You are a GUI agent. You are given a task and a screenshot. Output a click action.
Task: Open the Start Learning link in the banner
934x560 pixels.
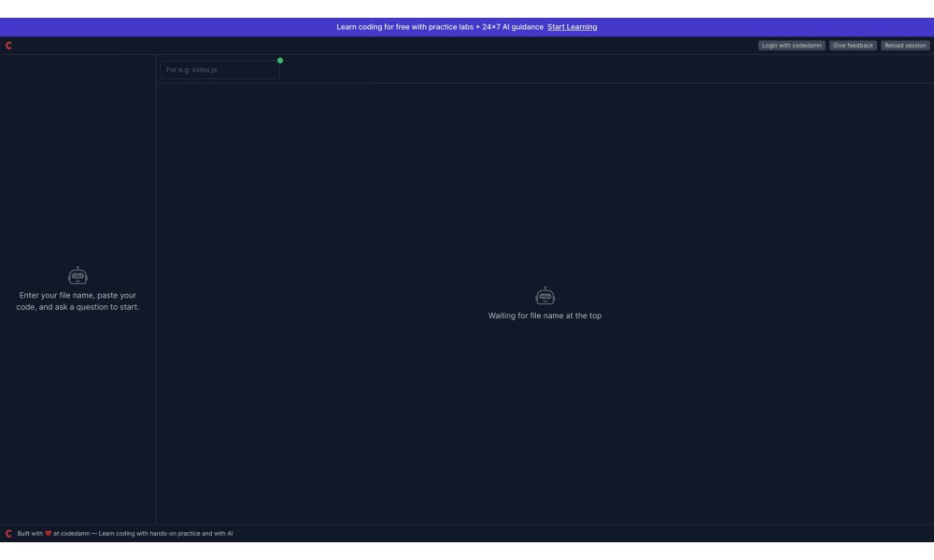(572, 27)
